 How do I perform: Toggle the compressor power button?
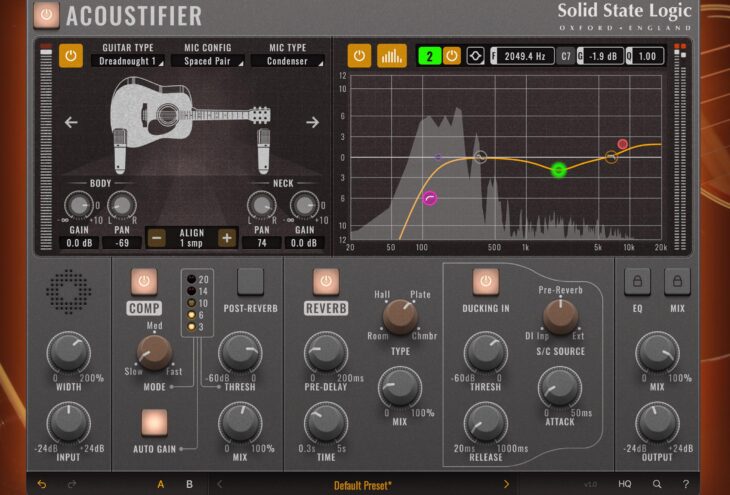point(144,282)
